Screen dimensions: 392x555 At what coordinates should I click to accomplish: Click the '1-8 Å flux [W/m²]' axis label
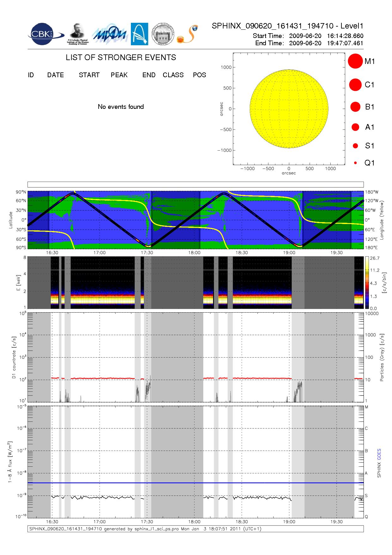10,462
